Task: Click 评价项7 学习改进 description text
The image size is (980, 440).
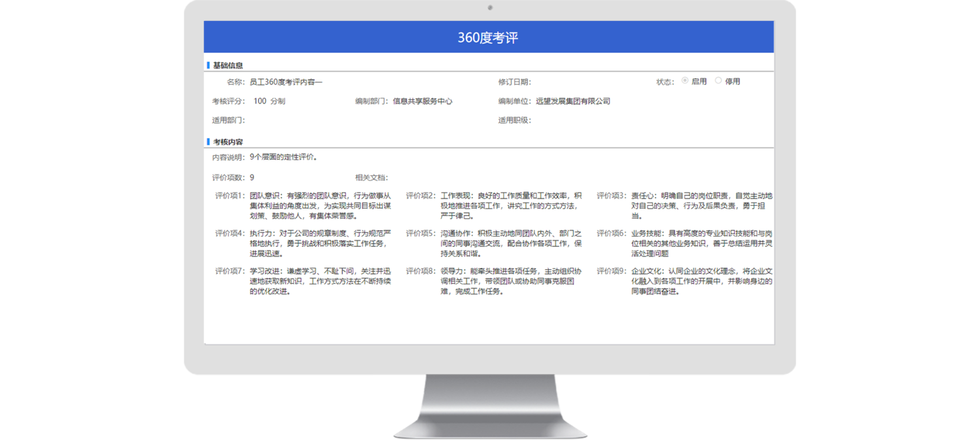Action: (320, 281)
